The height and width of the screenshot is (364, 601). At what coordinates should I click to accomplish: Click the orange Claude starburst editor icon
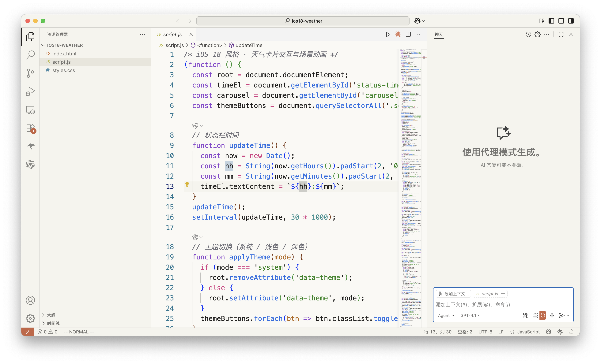click(398, 34)
